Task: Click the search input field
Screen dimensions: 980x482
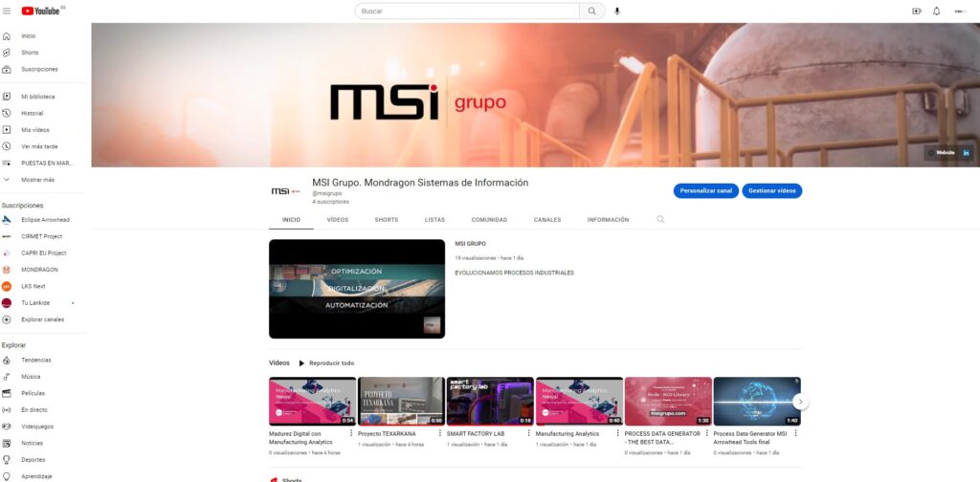Action: coord(467,11)
